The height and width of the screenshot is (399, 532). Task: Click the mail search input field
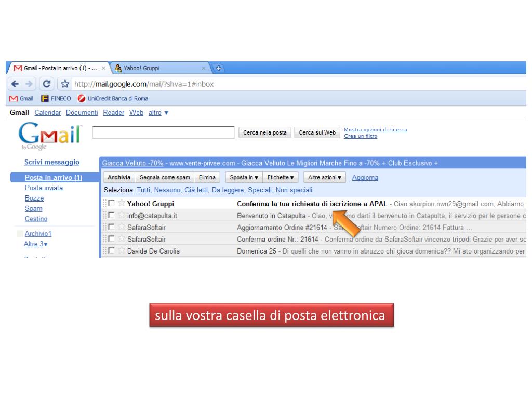(163, 132)
